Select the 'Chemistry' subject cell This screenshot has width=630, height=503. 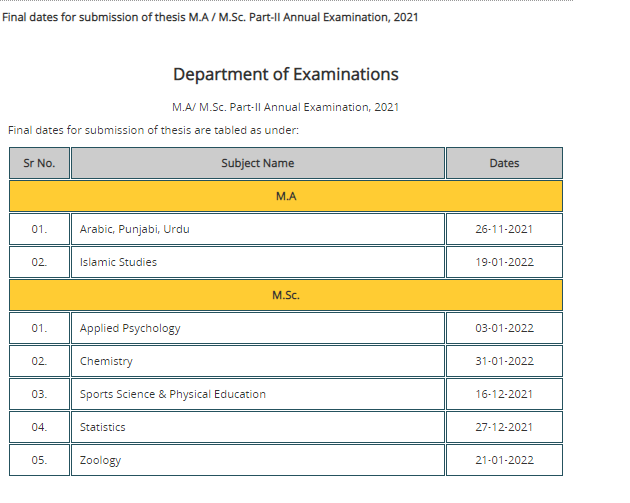[258, 361]
